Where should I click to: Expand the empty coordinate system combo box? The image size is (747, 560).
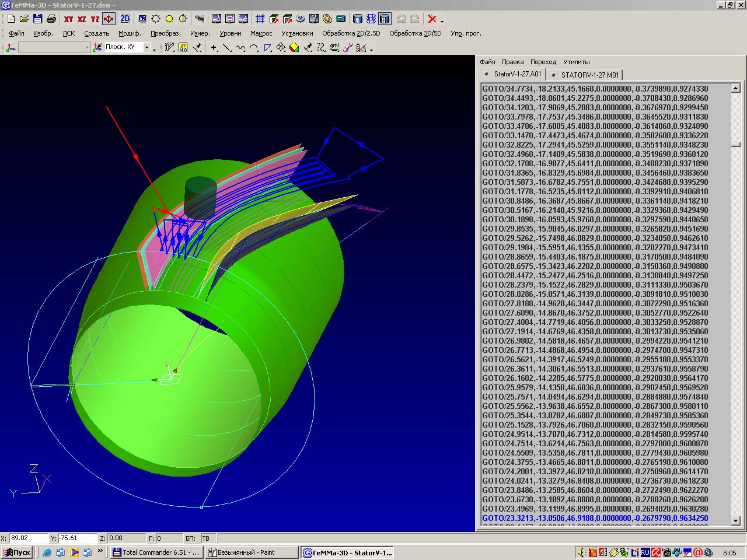click(87, 47)
